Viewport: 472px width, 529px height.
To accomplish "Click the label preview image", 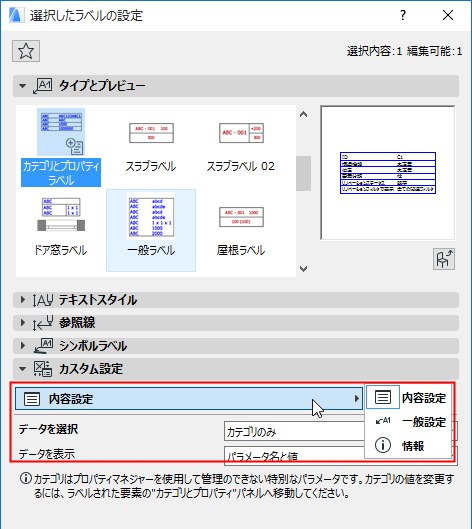I will pyautogui.click(x=388, y=173).
